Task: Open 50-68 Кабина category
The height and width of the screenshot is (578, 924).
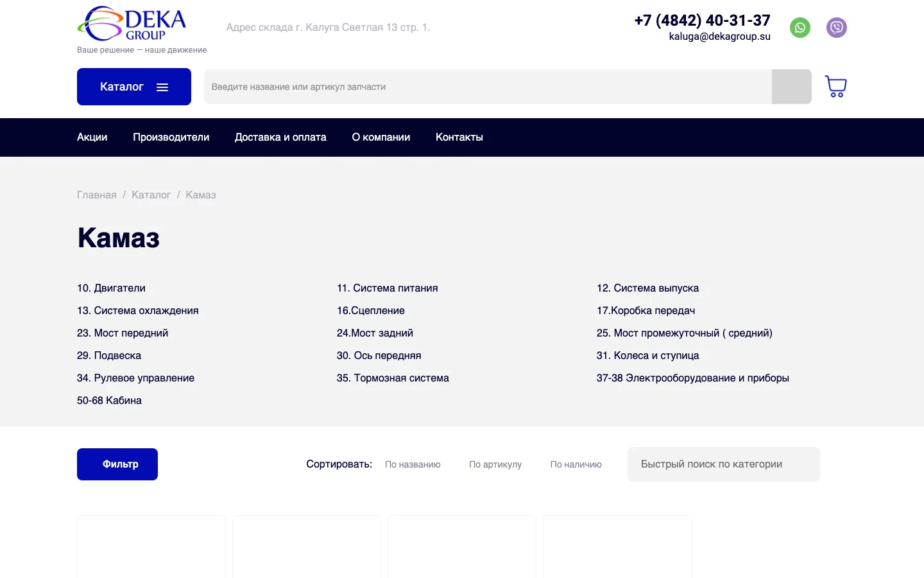Action: 109,401
